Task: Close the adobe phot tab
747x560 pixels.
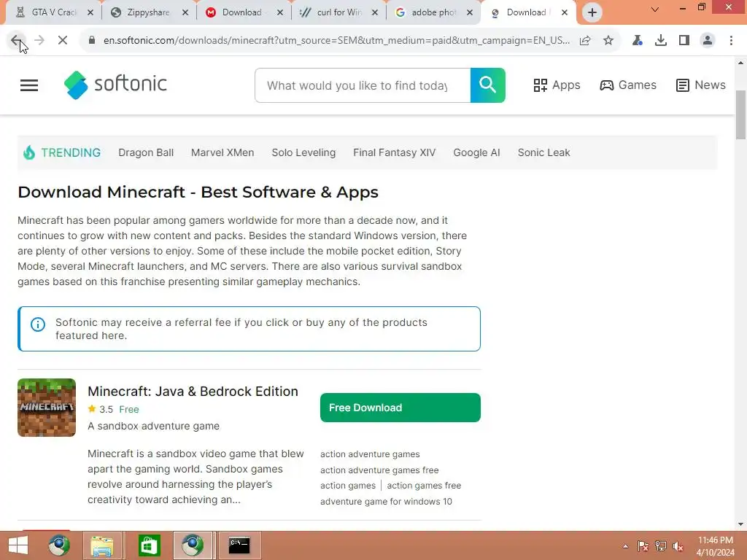Action: [x=470, y=13]
